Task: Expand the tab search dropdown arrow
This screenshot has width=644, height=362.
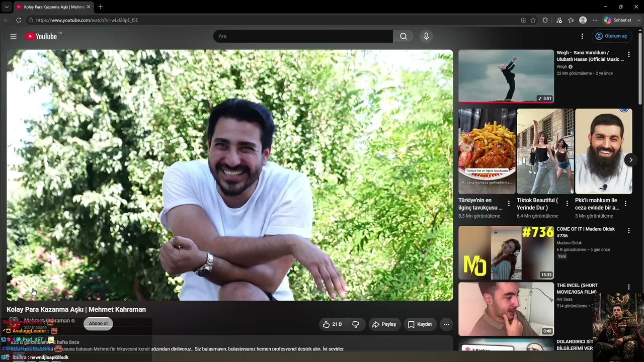Action: [7, 7]
